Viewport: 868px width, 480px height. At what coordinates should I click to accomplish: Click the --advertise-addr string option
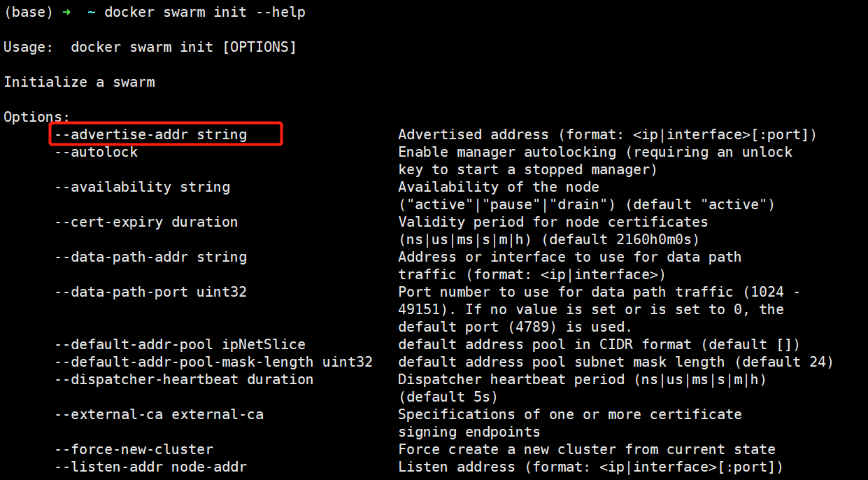pyautogui.click(x=151, y=134)
